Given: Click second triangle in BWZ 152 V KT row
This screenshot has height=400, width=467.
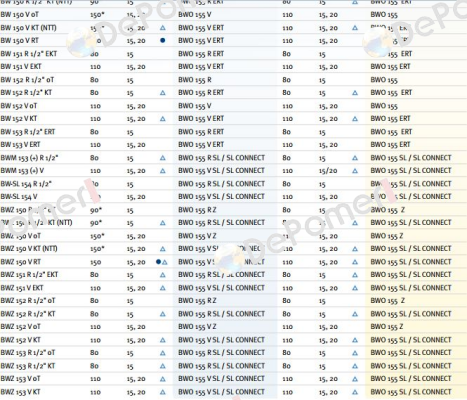Looking at the screenshot, I should [355, 340].
